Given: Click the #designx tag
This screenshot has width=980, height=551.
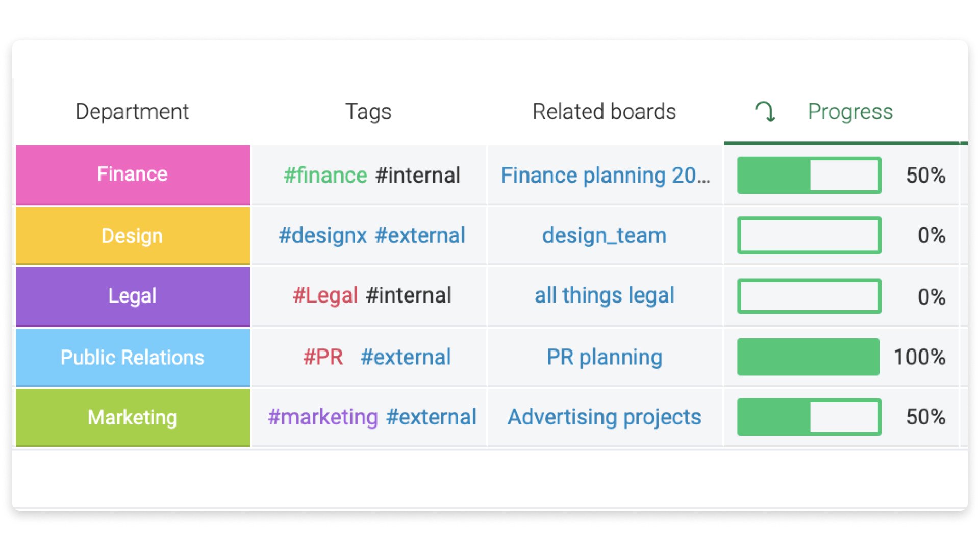Looking at the screenshot, I should pyautogui.click(x=322, y=236).
